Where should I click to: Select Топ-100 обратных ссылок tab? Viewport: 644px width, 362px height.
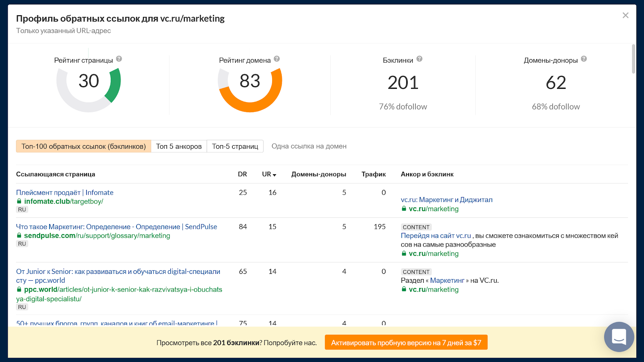coord(84,146)
